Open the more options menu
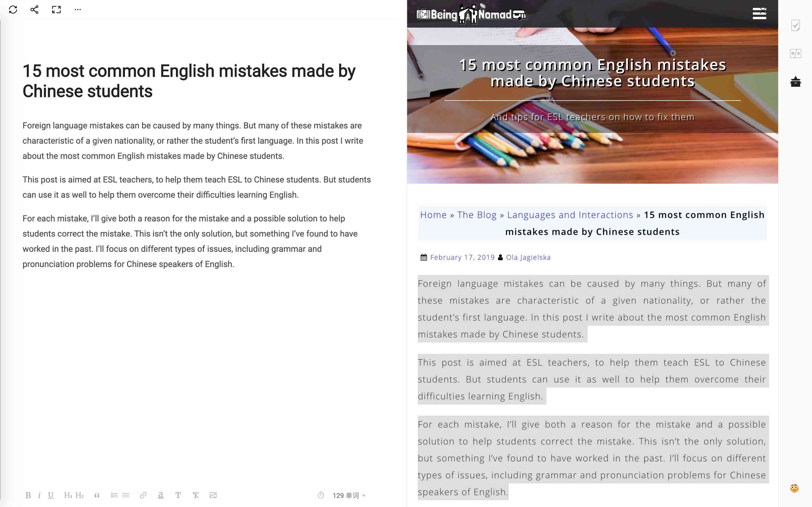 pyautogui.click(x=78, y=9)
